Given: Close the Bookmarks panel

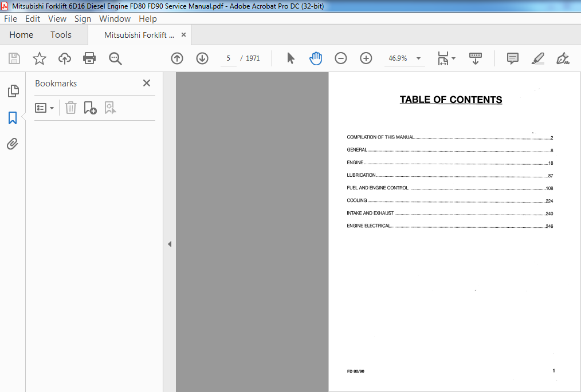Looking at the screenshot, I should [x=147, y=83].
